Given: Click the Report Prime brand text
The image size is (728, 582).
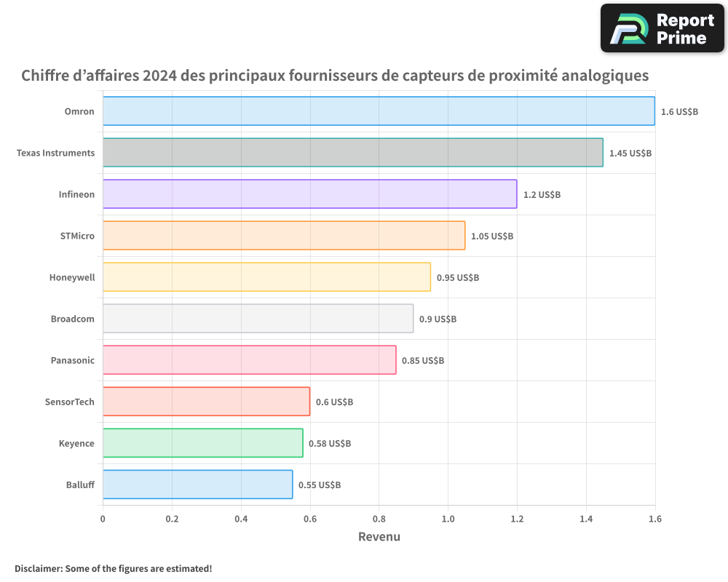Looking at the screenshot, I should pyautogui.click(x=685, y=29).
